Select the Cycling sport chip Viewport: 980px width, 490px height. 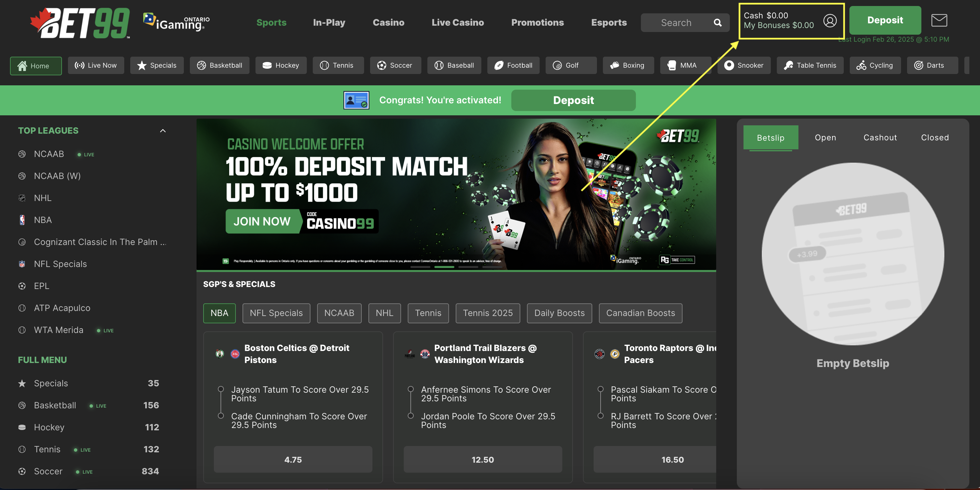[875, 65]
